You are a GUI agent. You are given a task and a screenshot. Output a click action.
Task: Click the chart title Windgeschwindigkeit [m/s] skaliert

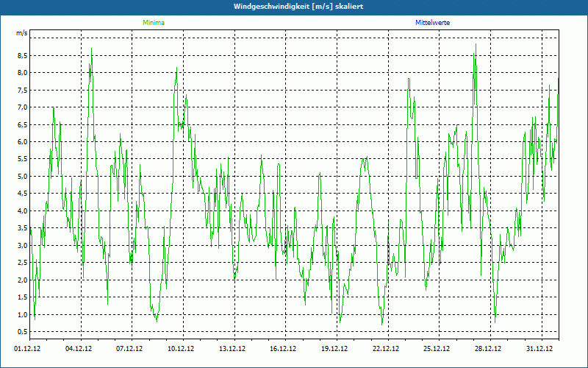tap(298, 7)
